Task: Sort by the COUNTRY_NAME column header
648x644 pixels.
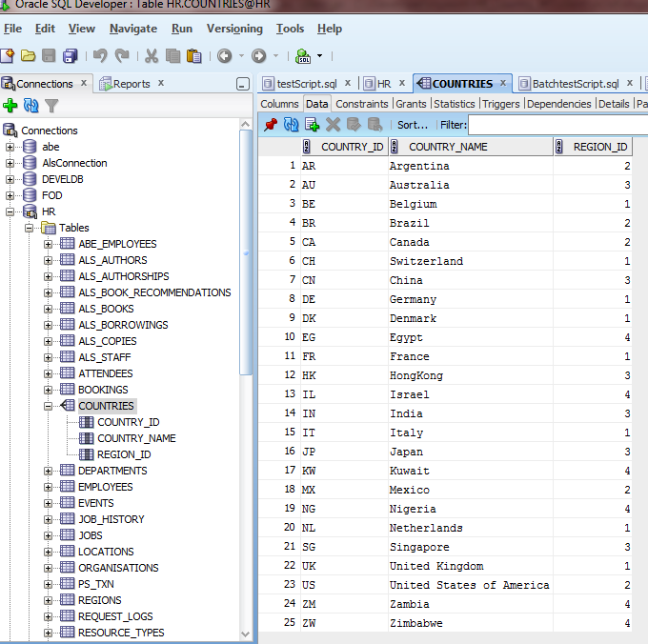Action: tap(448, 147)
